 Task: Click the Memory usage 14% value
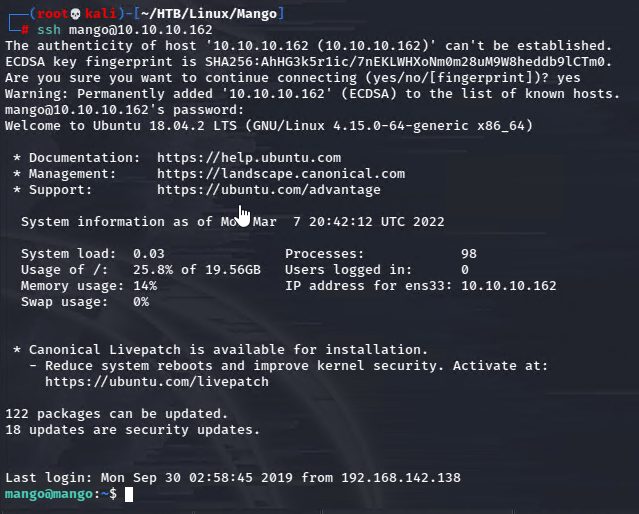[x=145, y=286]
